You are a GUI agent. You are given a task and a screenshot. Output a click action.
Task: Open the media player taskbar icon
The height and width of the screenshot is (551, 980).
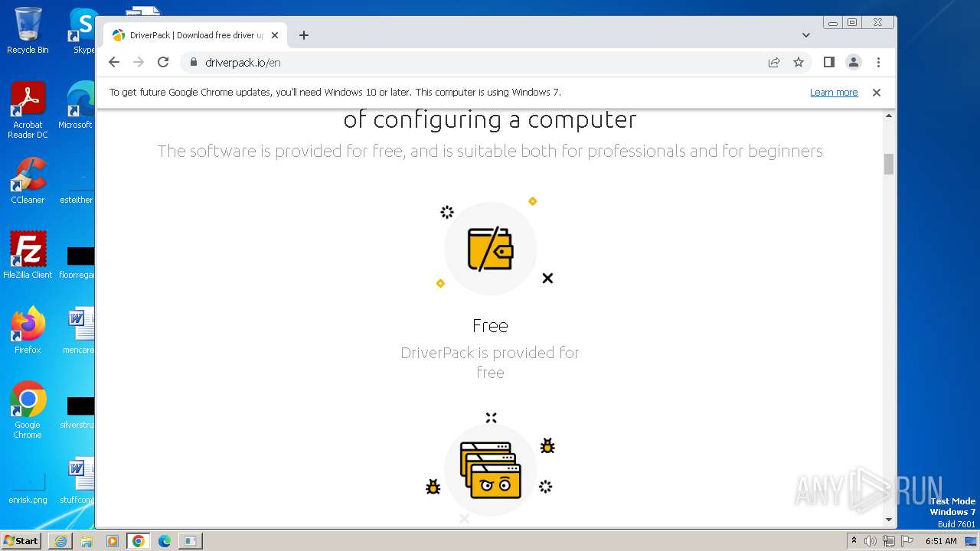pos(113,541)
